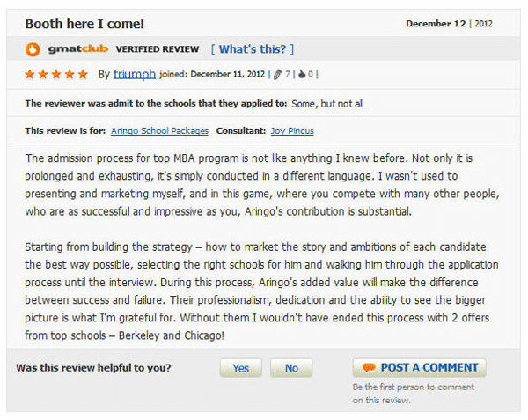Click the review title Booth here I come!
The height and width of the screenshot is (420, 528).
pyautogui.click(x=84, y=24)
